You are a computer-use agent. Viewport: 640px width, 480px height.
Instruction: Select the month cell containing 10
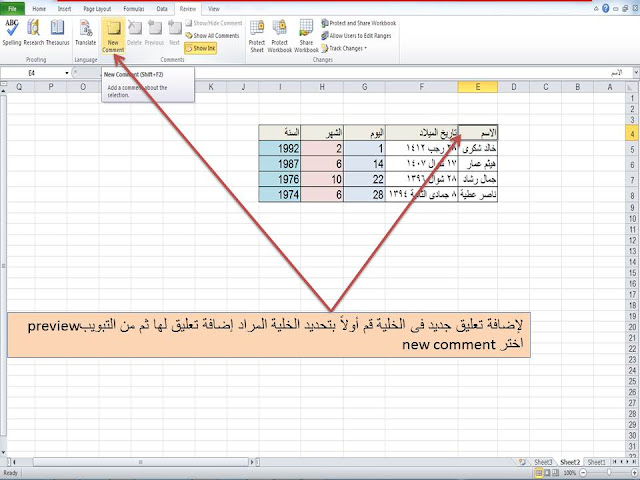[x=322, y=180]
